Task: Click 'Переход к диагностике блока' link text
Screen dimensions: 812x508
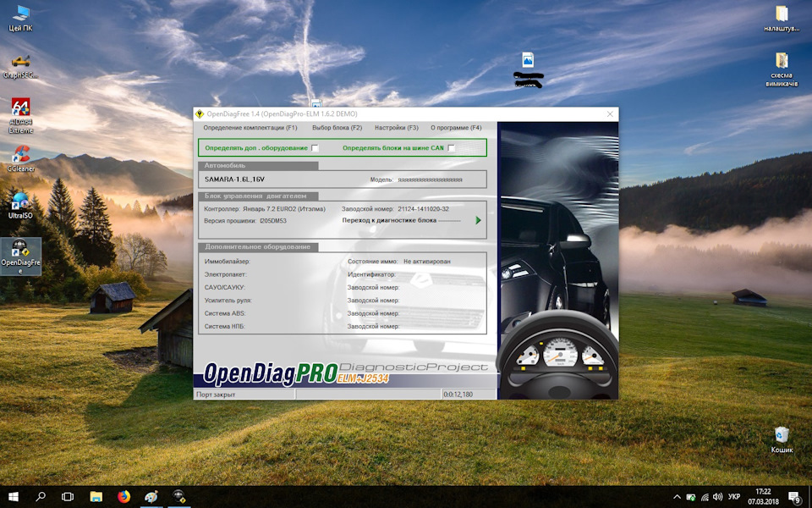Action: click(389, 220)
